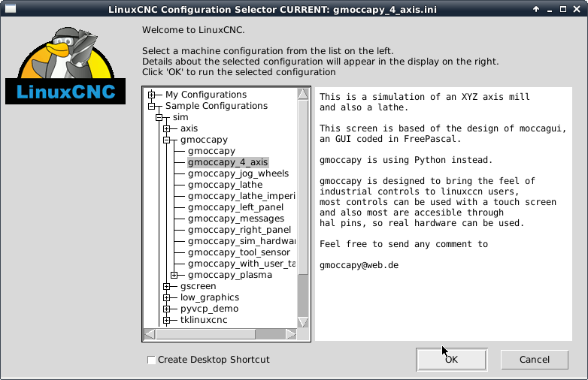Click the axis tree label
The width and height of the screenshot is (588, 380).
pos(189,128)
